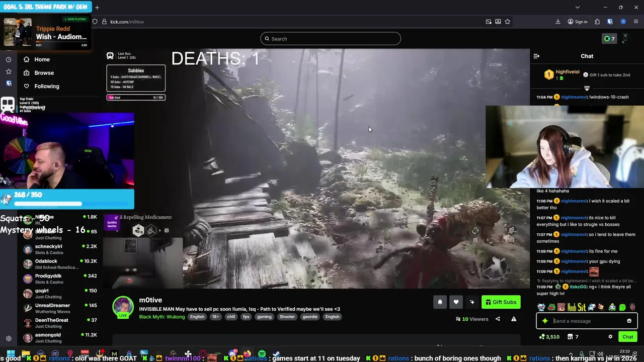The width and height of the screenshot is (644, 362).
Task: Click the green K badge showing 7
Action: 609,39
